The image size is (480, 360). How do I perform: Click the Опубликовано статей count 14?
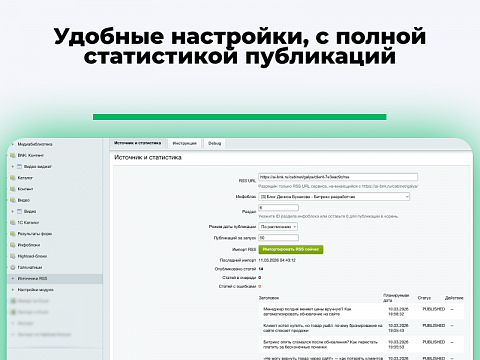(261, 269)
